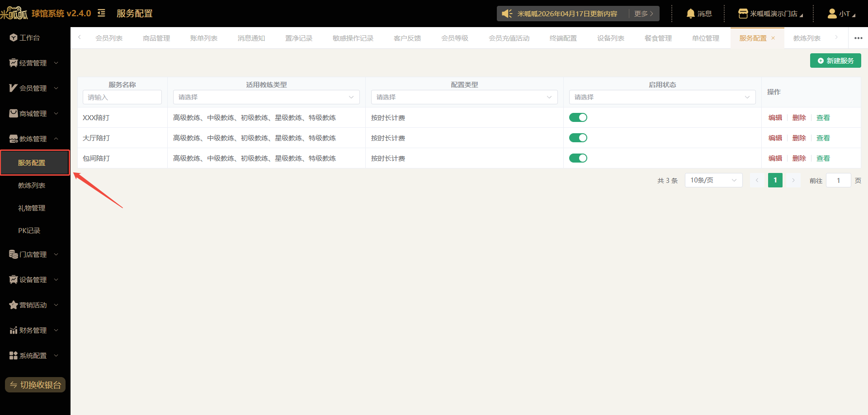The image size is (868, 415).
Task: Switch to the 单位管理 tab
Action: click(x=706, y=38)
